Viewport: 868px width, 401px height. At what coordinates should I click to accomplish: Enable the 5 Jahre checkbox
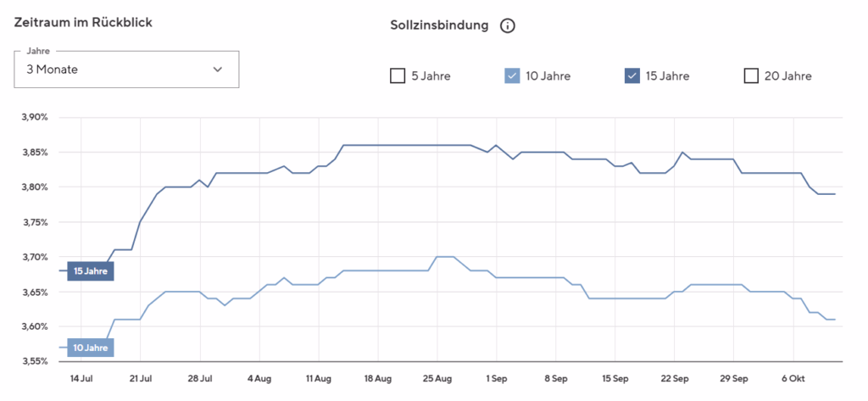click(398, 76)
